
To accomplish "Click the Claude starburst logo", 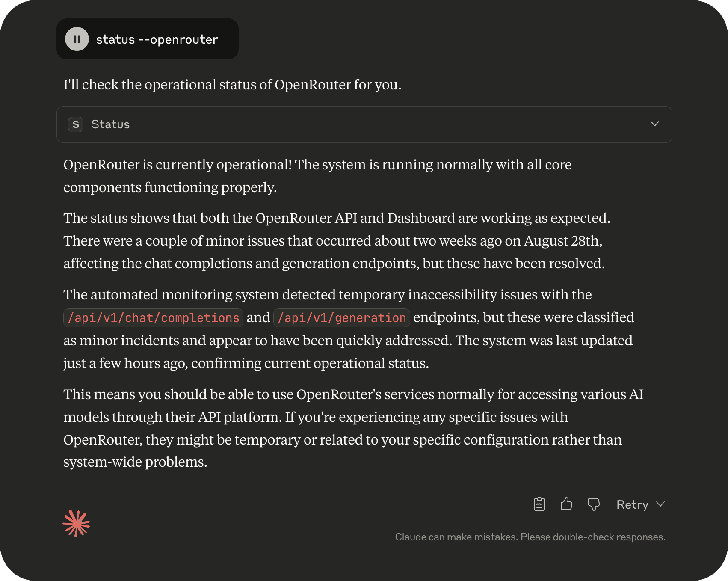I will click(76, 523).
